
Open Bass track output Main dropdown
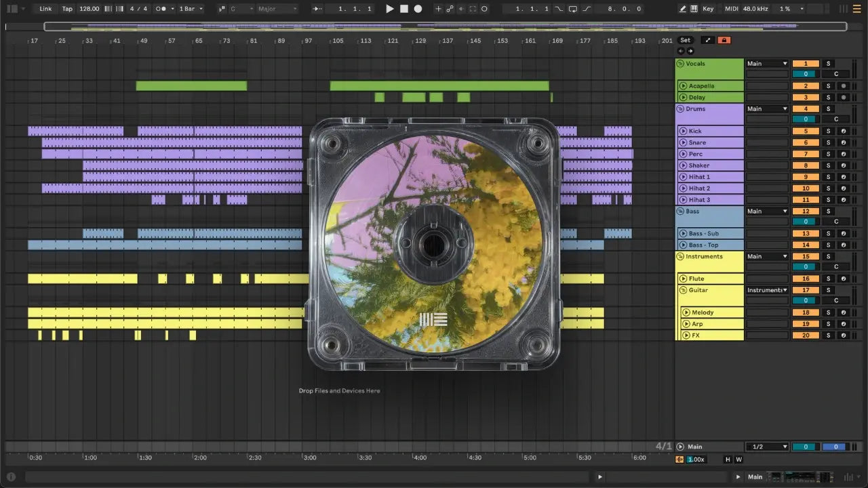coord(767,211)
